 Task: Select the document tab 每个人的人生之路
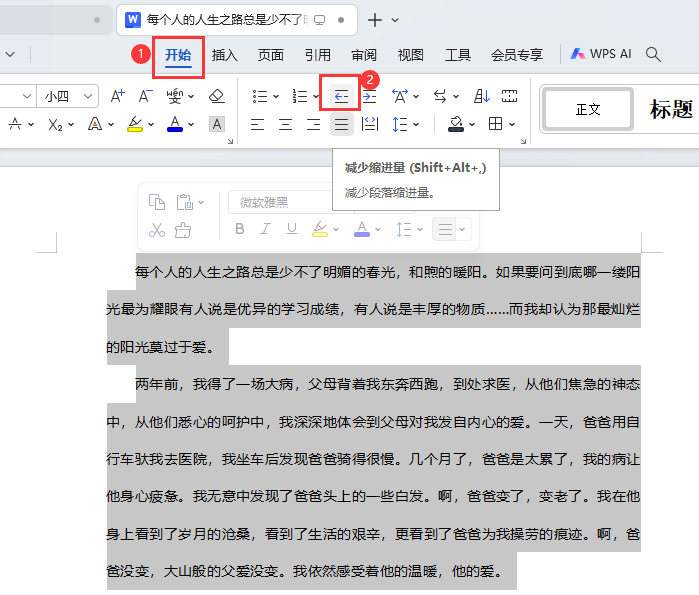coord(237,20)
